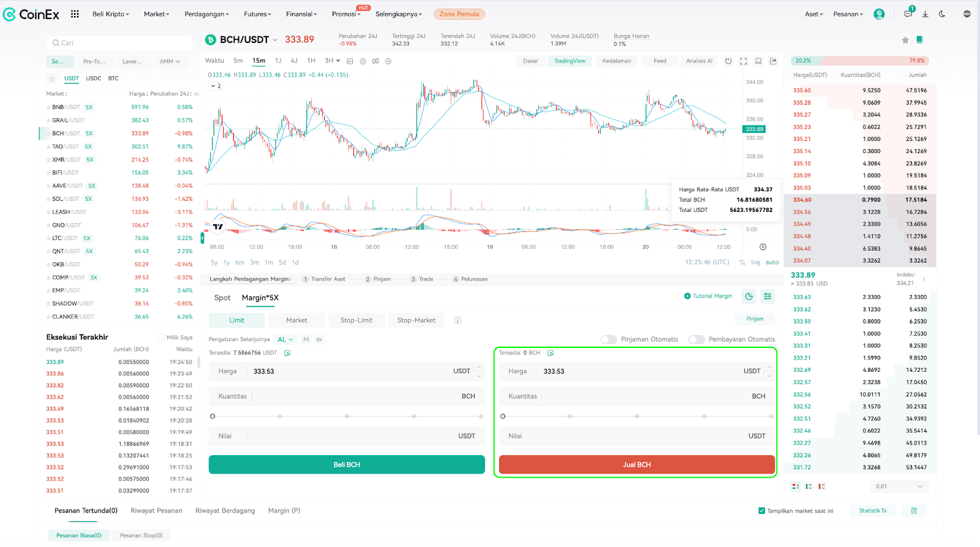Click the buy amount slider handle
Viewport: 980px width, 547px height.
[213, 417]
